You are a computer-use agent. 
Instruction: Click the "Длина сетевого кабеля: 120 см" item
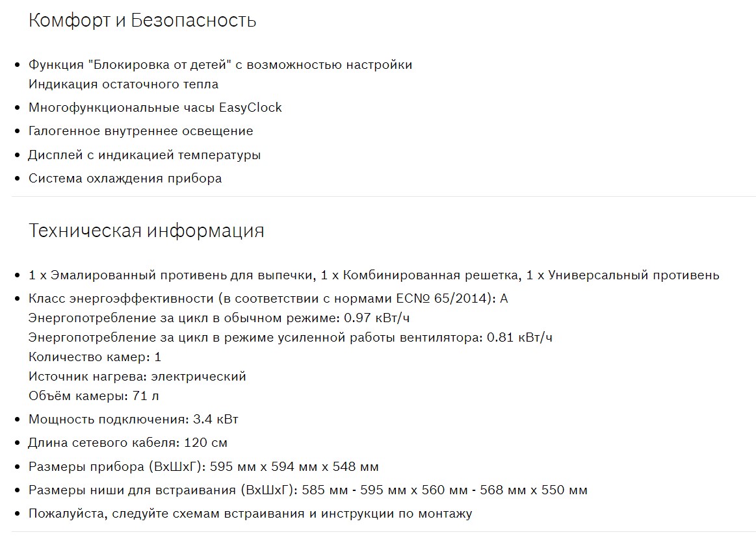(127, 443)
